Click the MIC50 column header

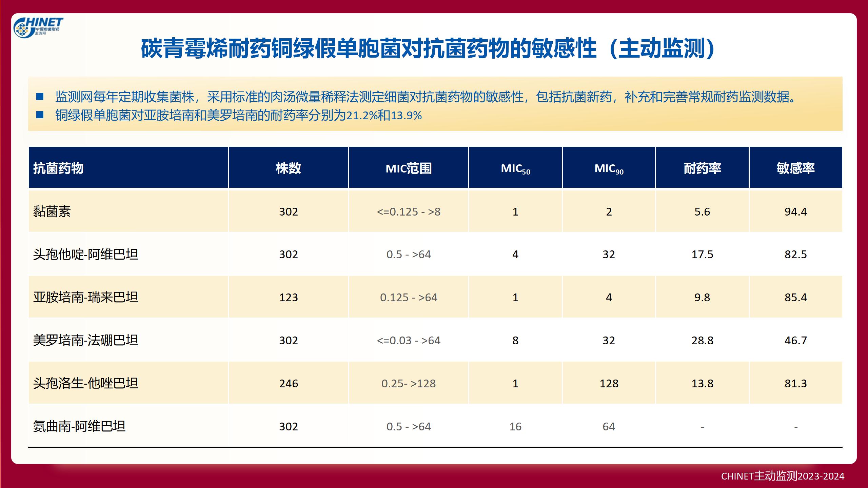coord(515,168)
